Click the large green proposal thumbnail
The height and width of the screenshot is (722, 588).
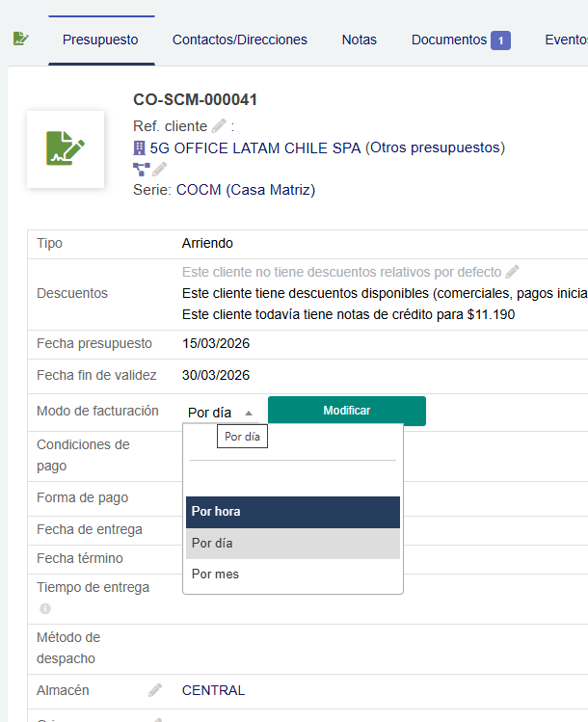(66, 149)
